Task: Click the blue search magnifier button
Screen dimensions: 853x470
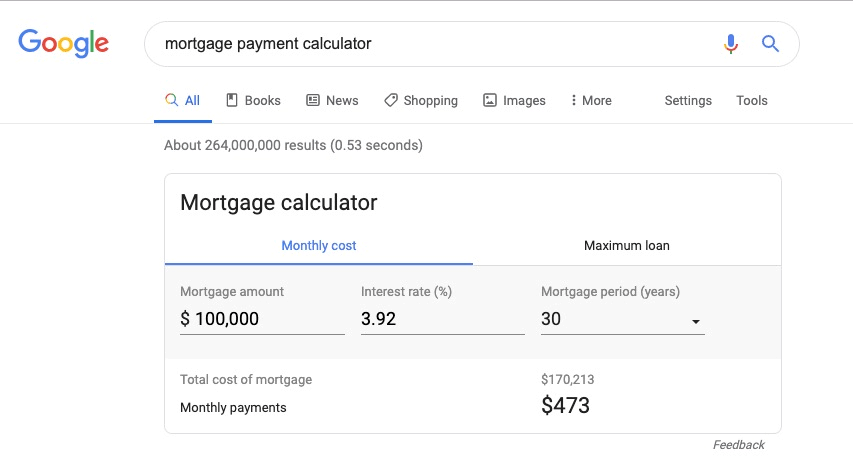Action: click(x=770, y=44)
